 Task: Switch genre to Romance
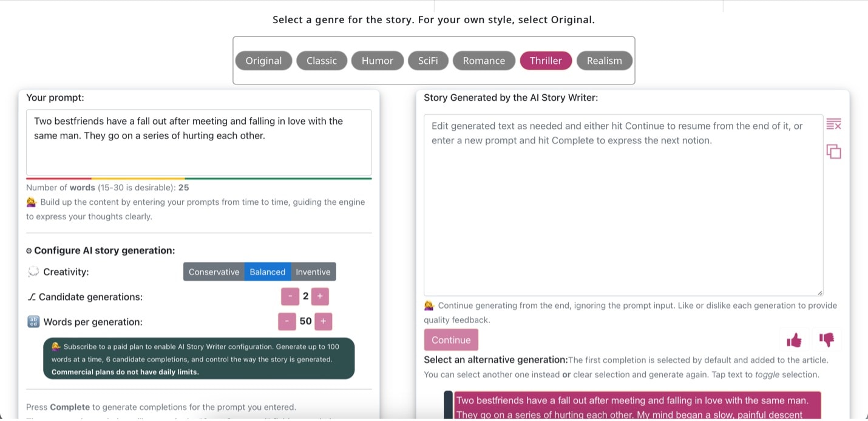pos(484,61)
